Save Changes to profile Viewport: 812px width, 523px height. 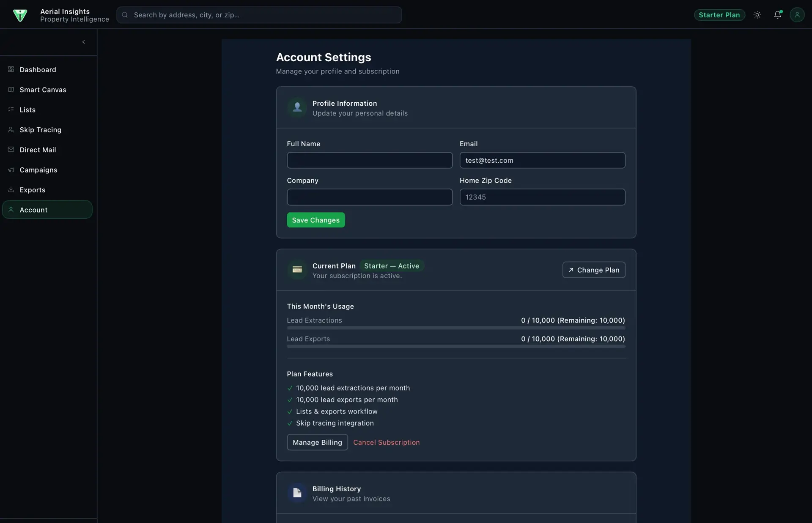tap(315, 220)
